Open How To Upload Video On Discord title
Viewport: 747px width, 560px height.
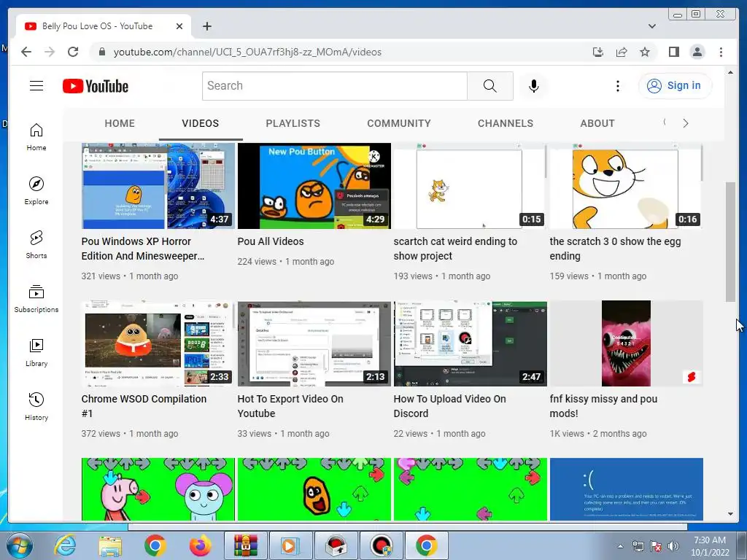point(449,406)
